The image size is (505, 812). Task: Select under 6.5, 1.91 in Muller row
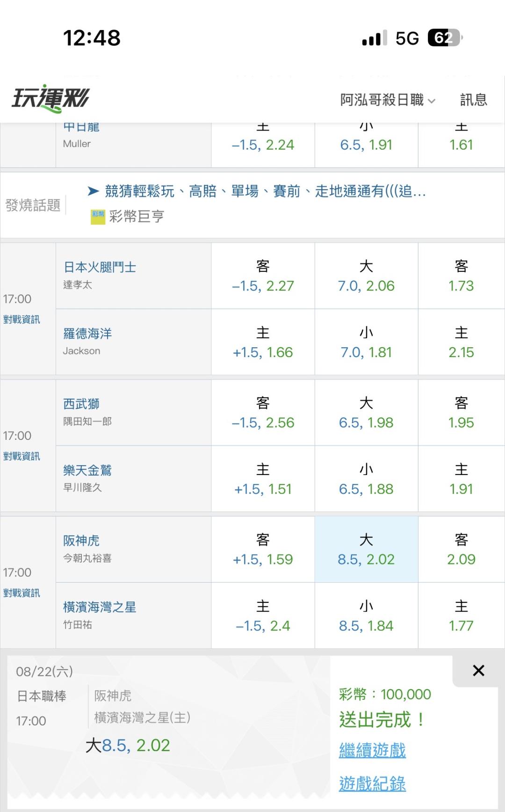(x=366, y=145)
